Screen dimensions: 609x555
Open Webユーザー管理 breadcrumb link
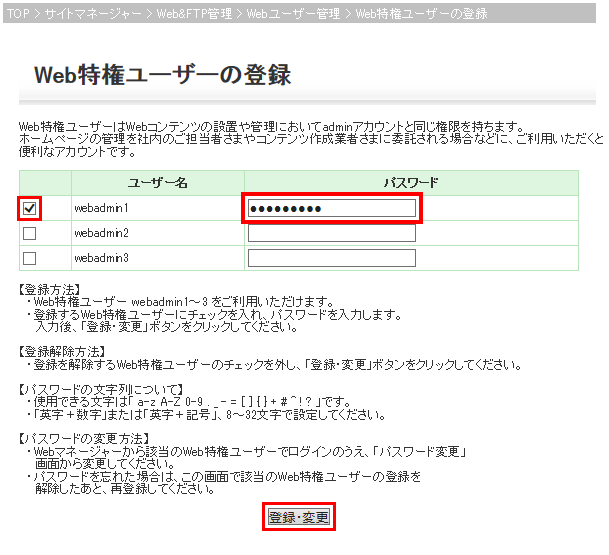point(293,14)
